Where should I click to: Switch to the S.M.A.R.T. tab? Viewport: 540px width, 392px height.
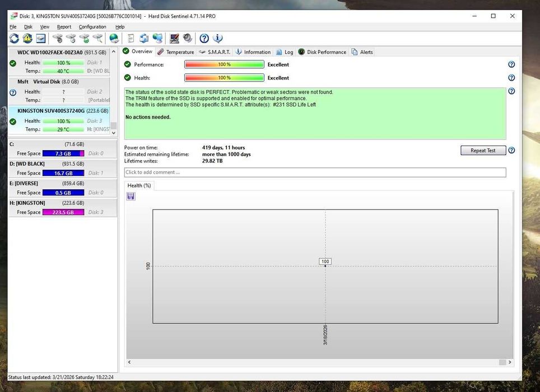(215, 52)
